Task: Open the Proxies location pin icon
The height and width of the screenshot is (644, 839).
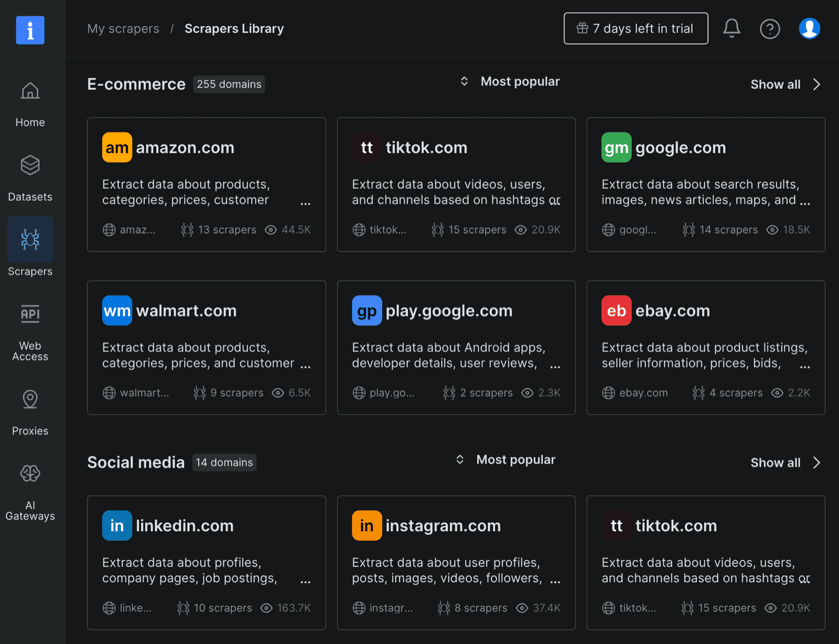Action: pos(30,399)
